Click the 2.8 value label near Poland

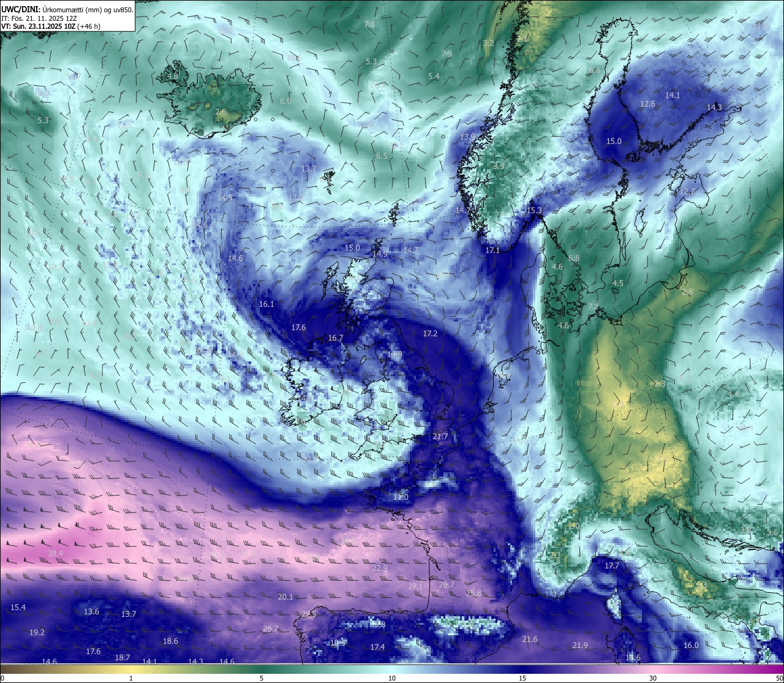pos(687,292)
